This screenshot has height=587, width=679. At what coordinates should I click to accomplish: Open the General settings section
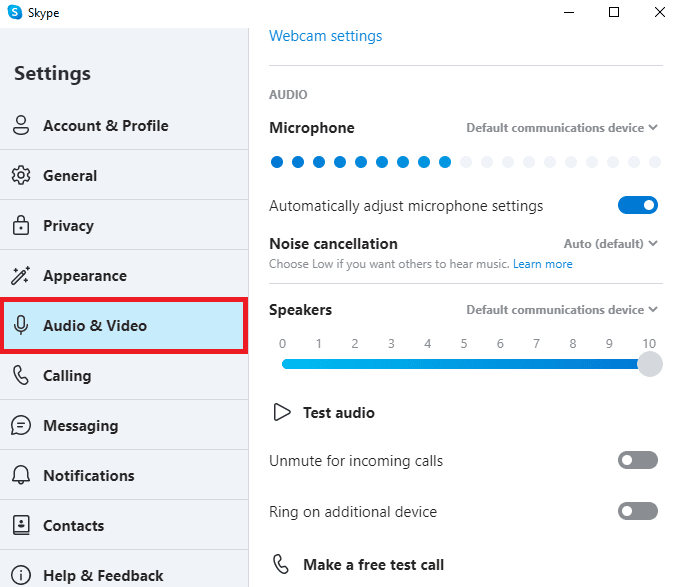coord(124,175)
